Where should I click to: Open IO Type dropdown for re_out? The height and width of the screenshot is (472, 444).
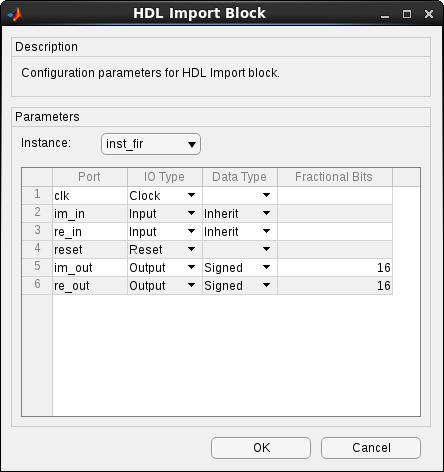[165, 286]
